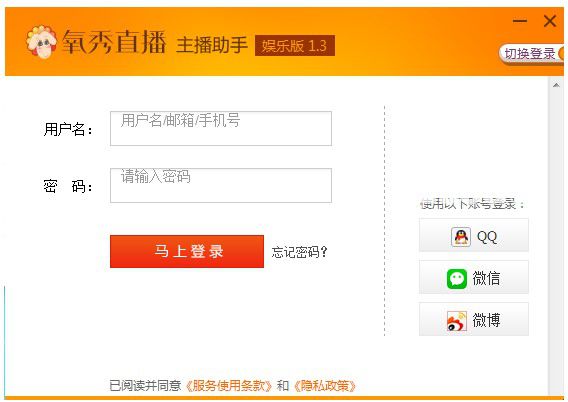Click the sheep mascot logo icon

pyautogui.click(x=41, y=42)
